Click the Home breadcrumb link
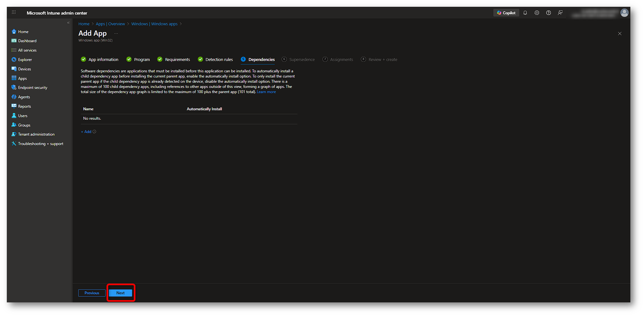The height and width of the screenshot is (316, 644). click(x=84, y=24)
